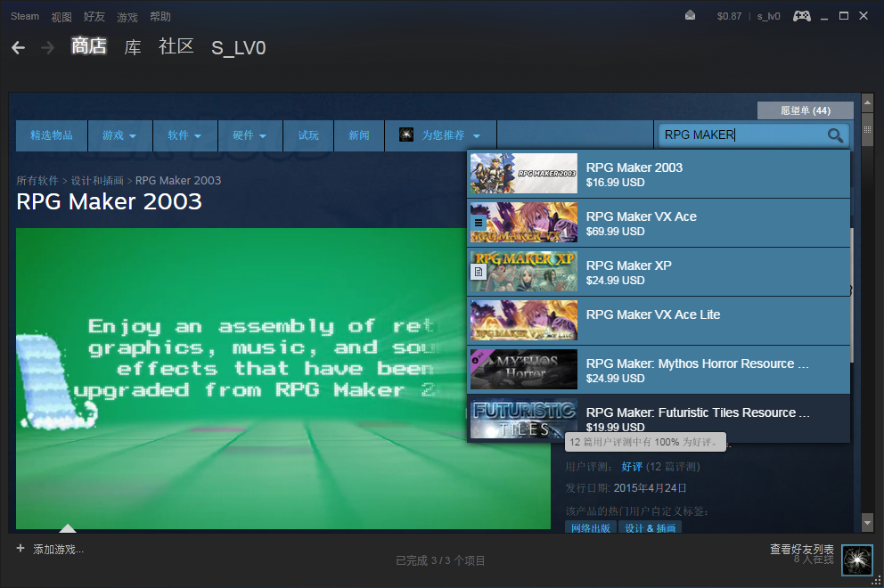This screenshot has width=884, height=588.
Task: Open the S_LV0 profile tab
Action: pos(239,48)
